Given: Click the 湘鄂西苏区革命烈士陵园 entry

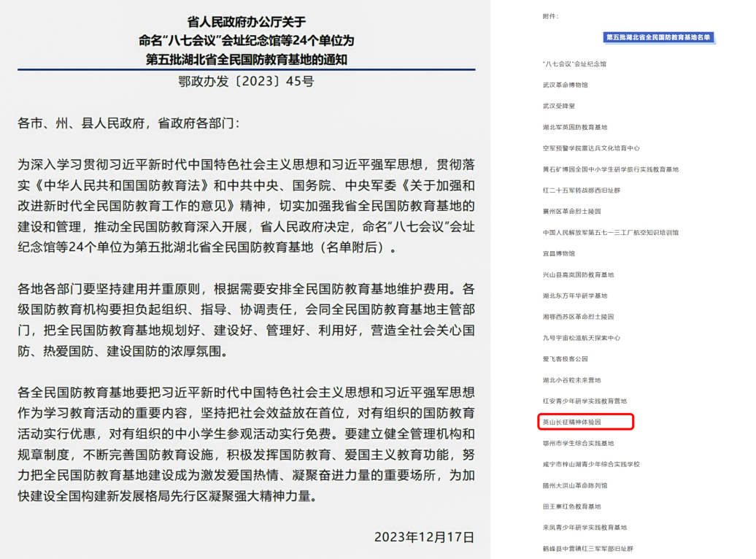Looking at the screenshot, I should click(x=578, y=317).
